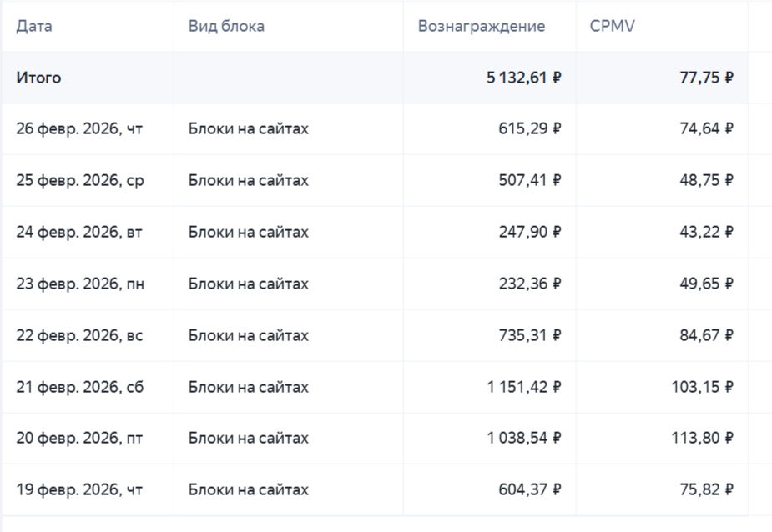The width and height of the screenshot is (772, 532).
Task: Select the 20 февр. 2026, пт date
Action: point(79,438)
